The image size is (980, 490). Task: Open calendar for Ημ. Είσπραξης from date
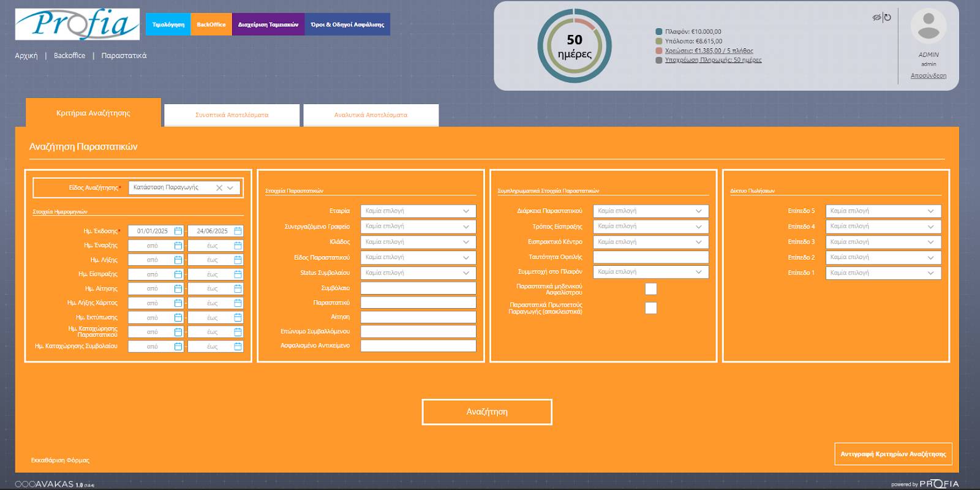178,274
